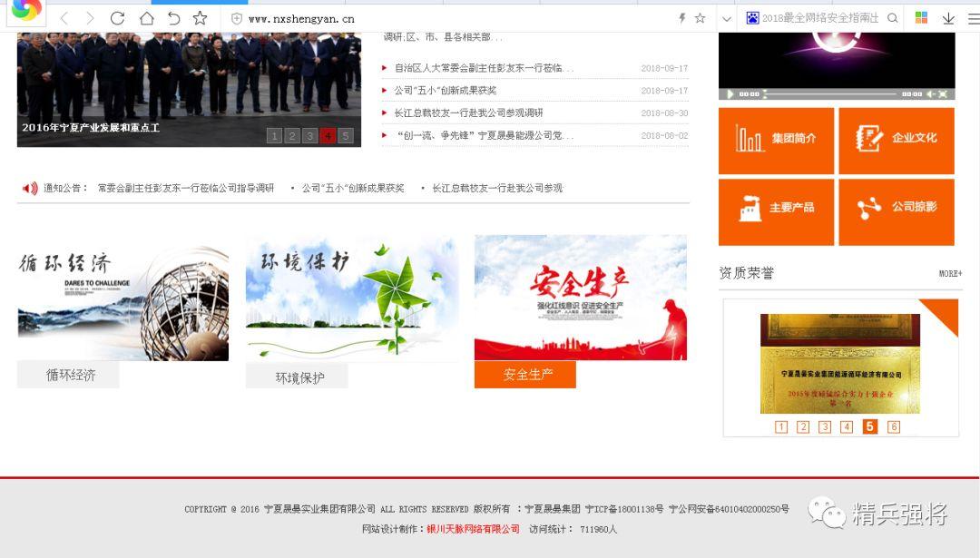Click the video progress slider

tap(830, 93)
